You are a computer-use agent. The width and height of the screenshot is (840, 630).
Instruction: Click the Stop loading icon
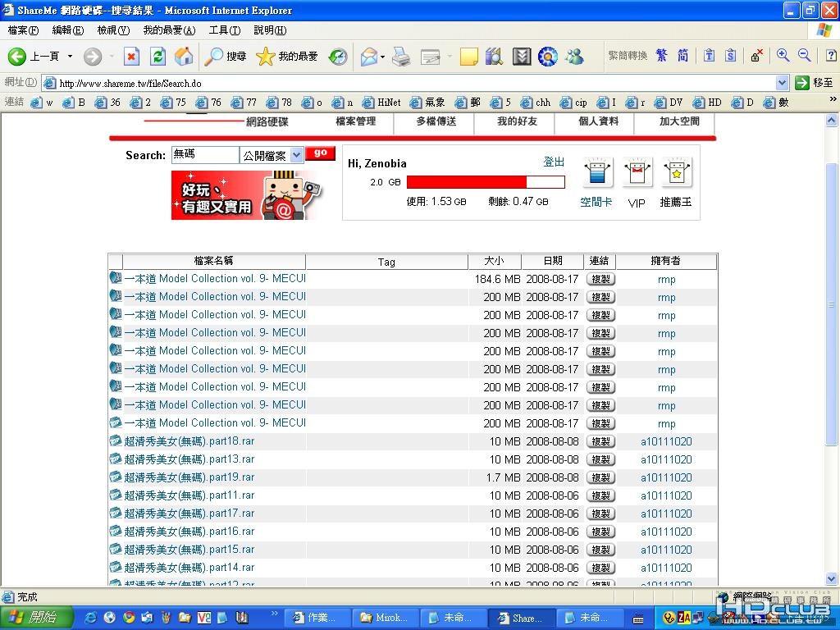(x=131, y=57)
